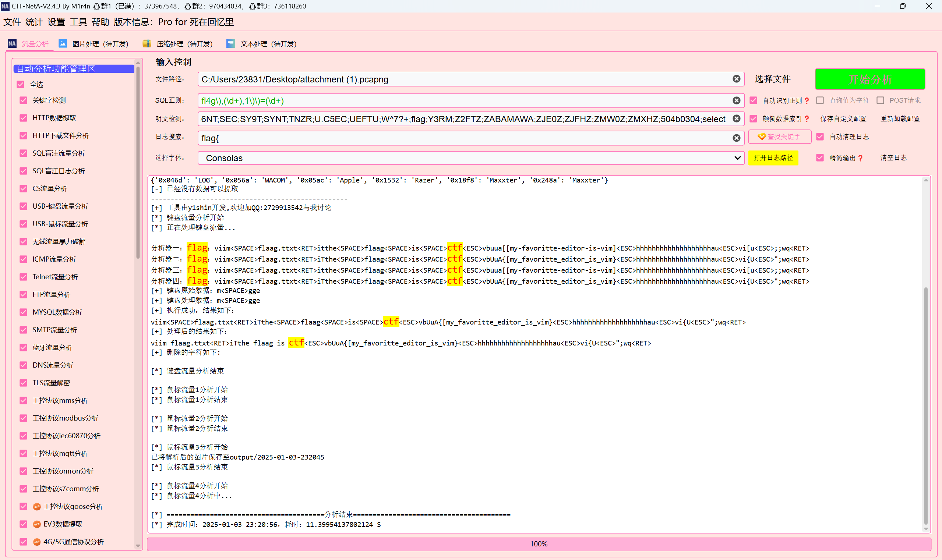This screenshot has width=942, height=560.
Task: Open the 工具 menu
Action: tap(78, 22)
